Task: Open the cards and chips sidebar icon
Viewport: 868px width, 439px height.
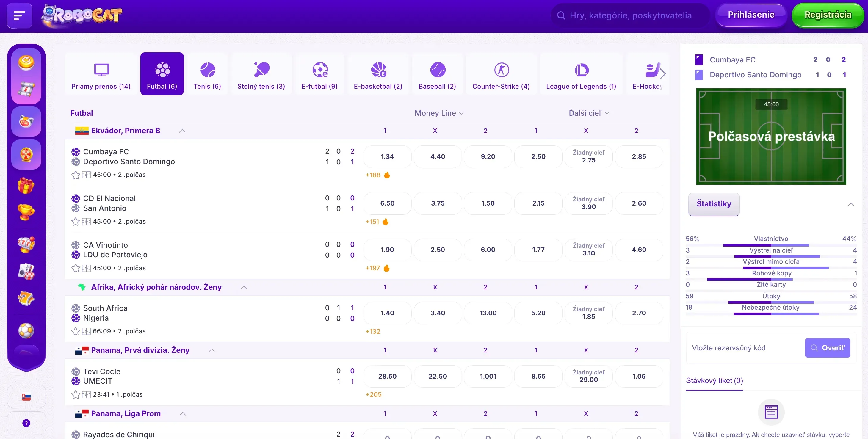Action: pos(26,272)
